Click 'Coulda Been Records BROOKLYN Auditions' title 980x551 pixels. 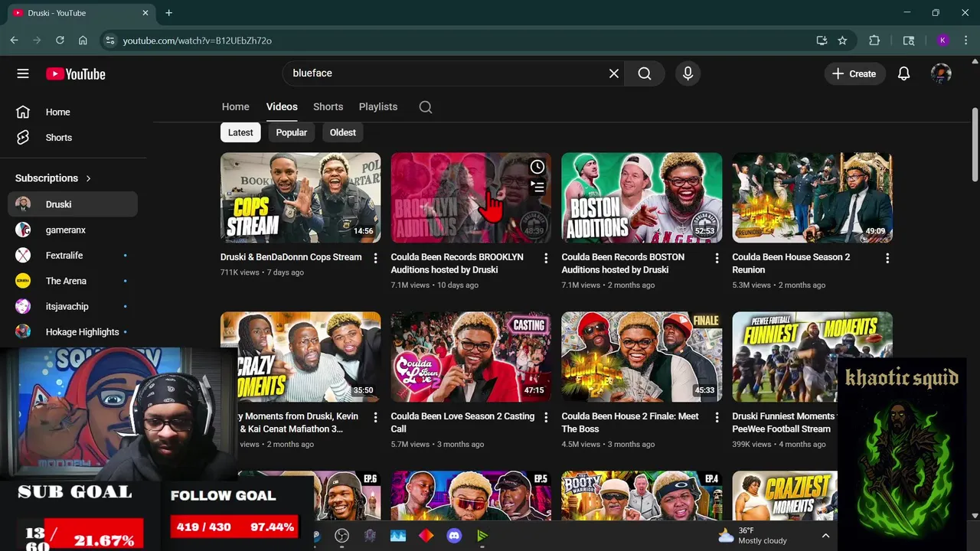tap(457, 263)
